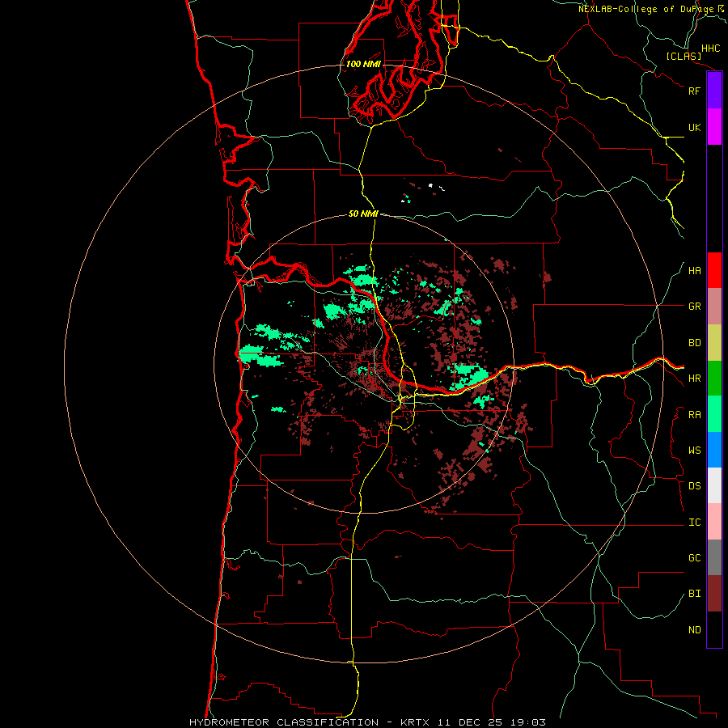Viewport: 728px width, 728px height.
Task: Click the ND legend label
Action: point(694,630)
